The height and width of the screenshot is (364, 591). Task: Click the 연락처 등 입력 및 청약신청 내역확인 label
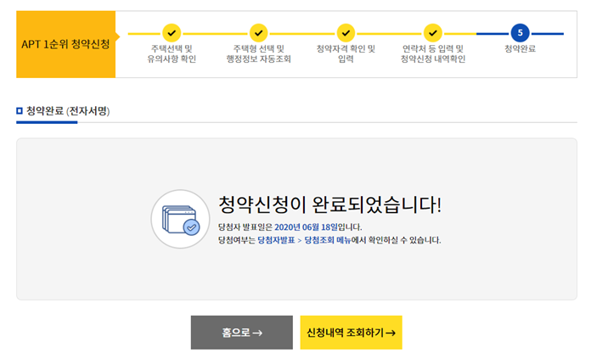433,54
